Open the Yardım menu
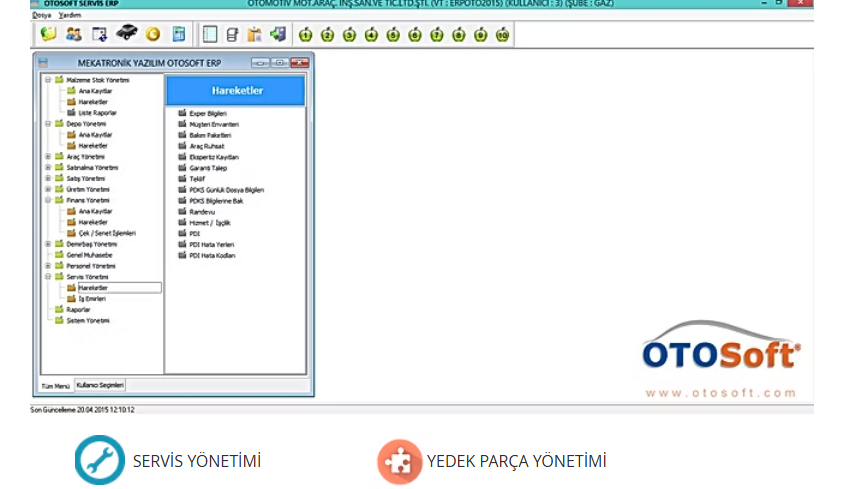Viewport: 856px width, 489px height. (70, 15)
